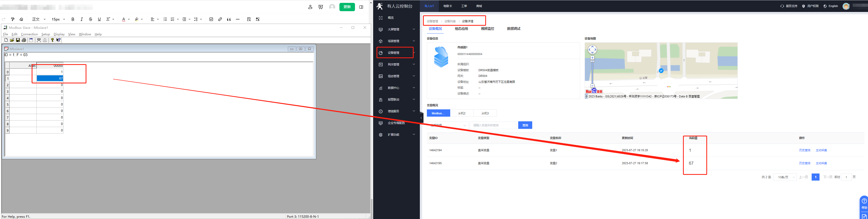
Task: Expand the 网关管理 sidebar section
Action: point(396,64)
